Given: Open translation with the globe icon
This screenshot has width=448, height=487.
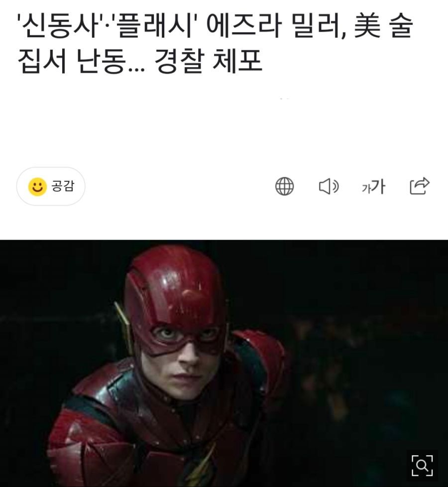Looking at the screenshot, I should 284,186.
